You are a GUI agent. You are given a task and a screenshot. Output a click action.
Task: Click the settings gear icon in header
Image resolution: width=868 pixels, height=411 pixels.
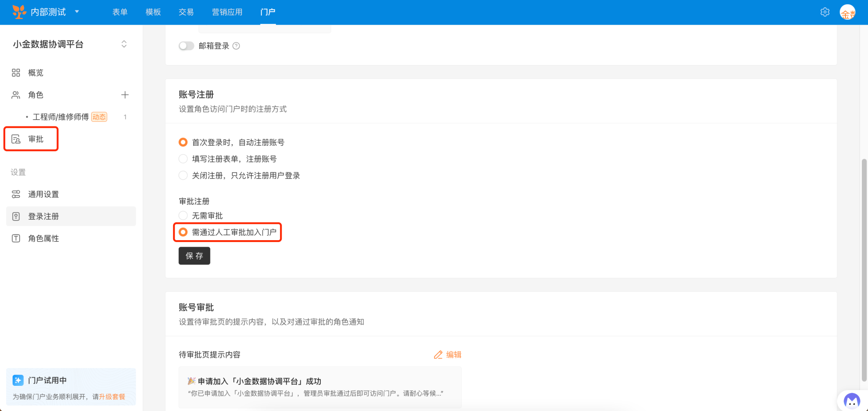[825, 12]
